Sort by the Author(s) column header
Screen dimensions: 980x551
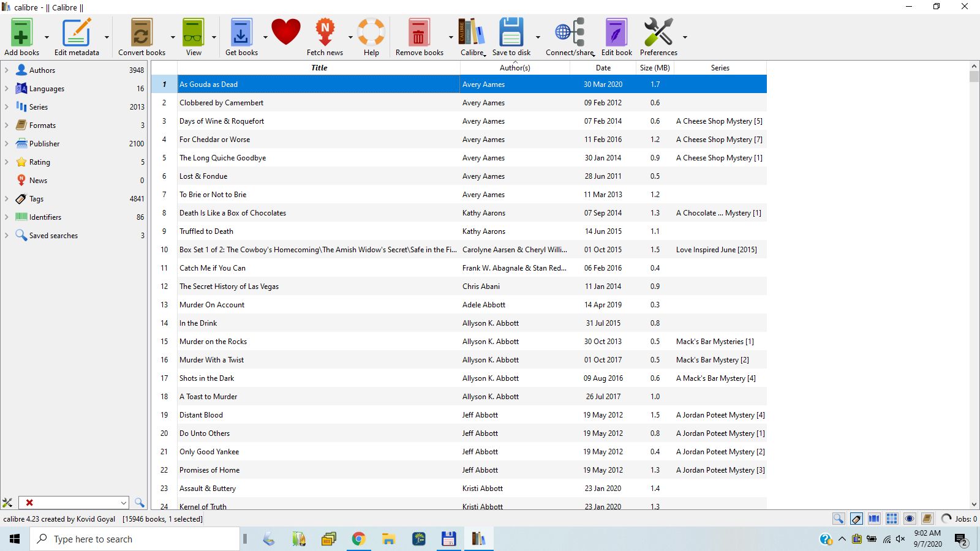(514, 68)
